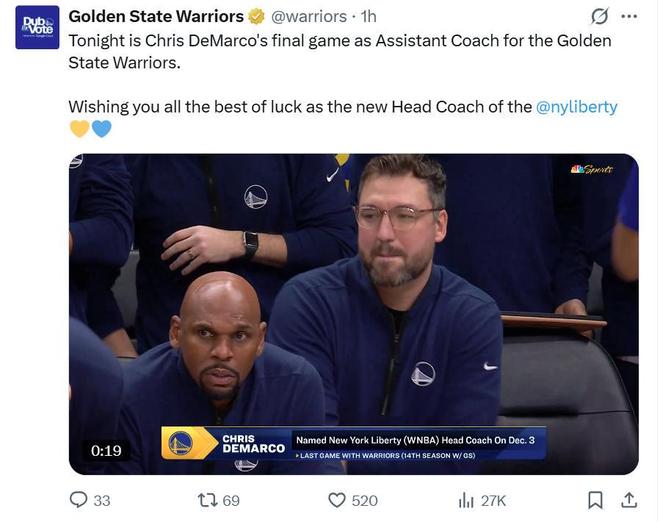Share the post via share icon
This screenshot has width=660, height=522.
pyautogui.click(x=629, y=499)
